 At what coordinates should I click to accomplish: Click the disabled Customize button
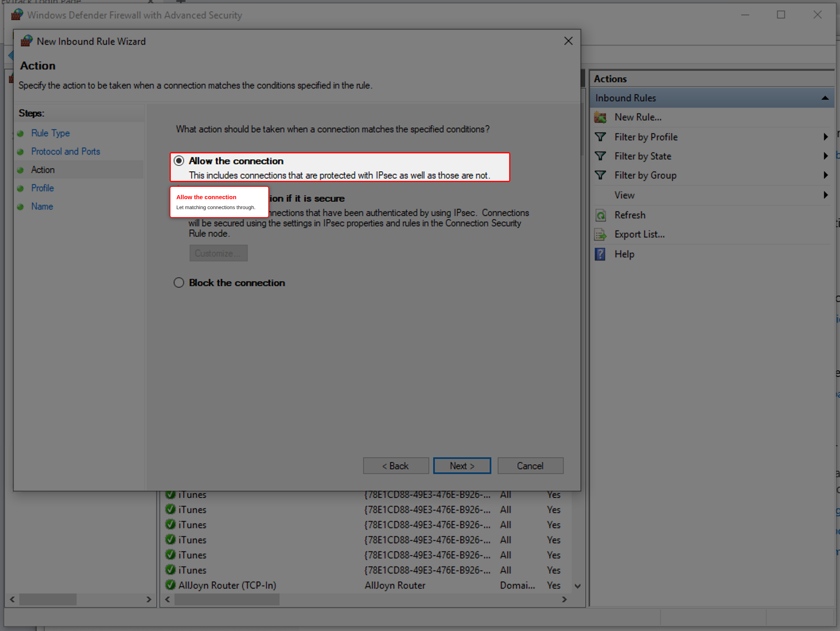click(218, 253)
